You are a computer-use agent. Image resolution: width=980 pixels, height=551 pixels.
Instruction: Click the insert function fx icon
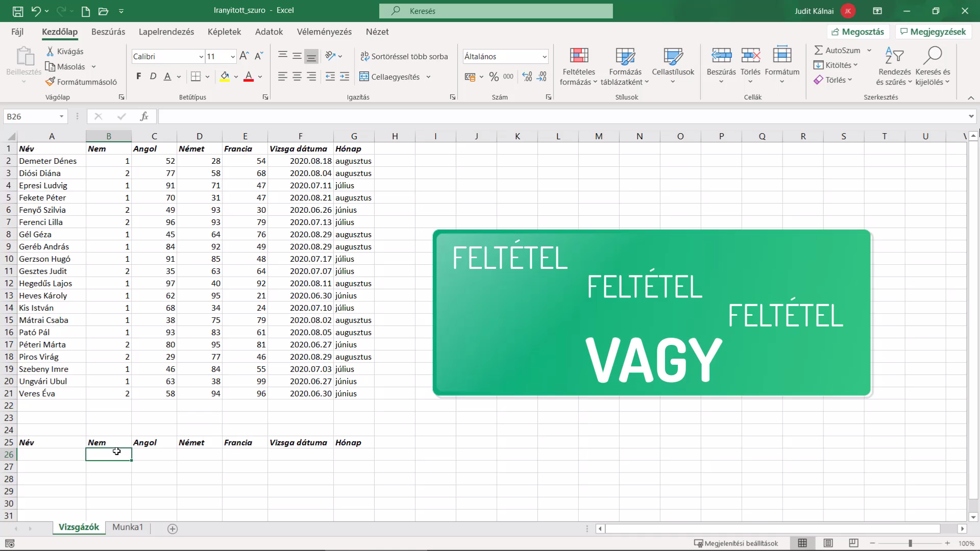tap(144, 116)
